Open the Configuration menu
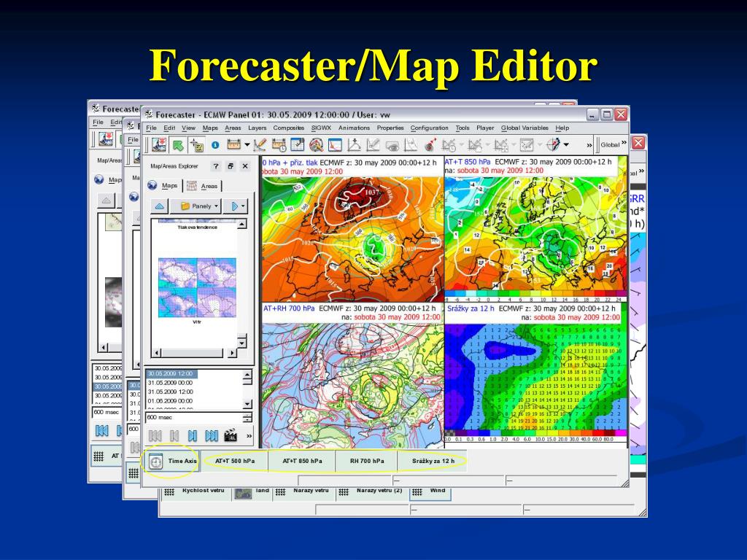The height and width of the screenshot is (560, 747). pos(429,128)
